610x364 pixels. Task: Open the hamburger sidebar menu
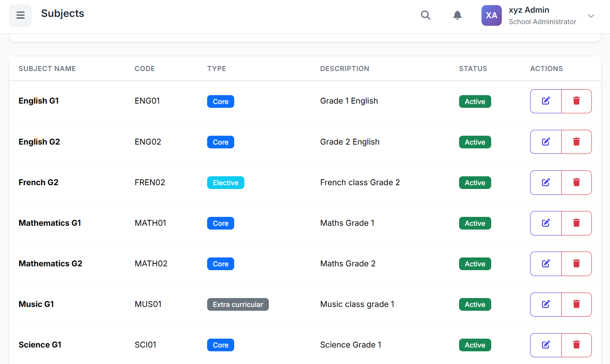(20, 16)
